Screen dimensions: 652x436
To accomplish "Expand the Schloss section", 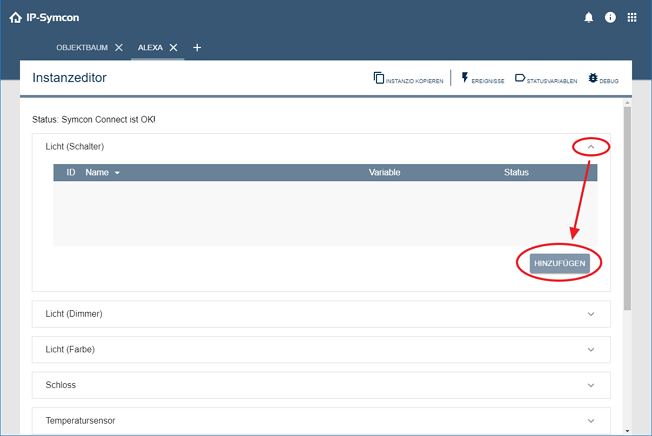I will point(591,385).
